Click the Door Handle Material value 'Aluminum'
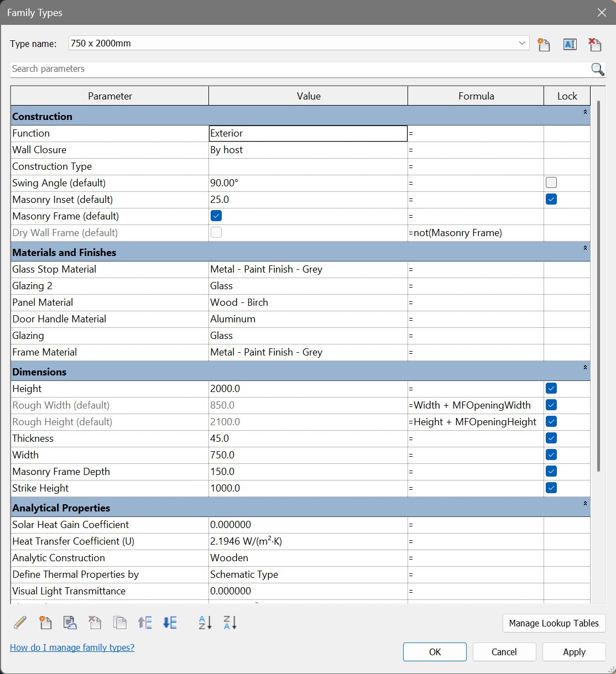The height and width of the screenshot is (674, 616). (308, 319)
